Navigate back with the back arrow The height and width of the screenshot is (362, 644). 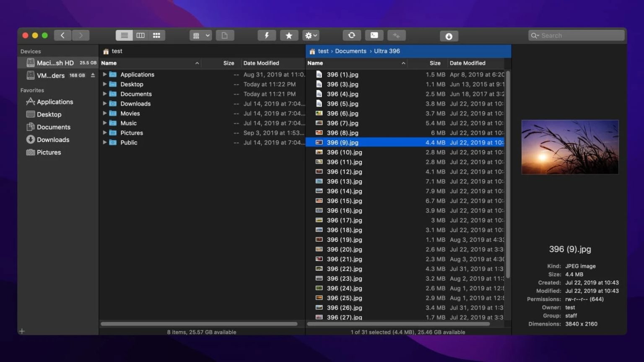point(62,35)
